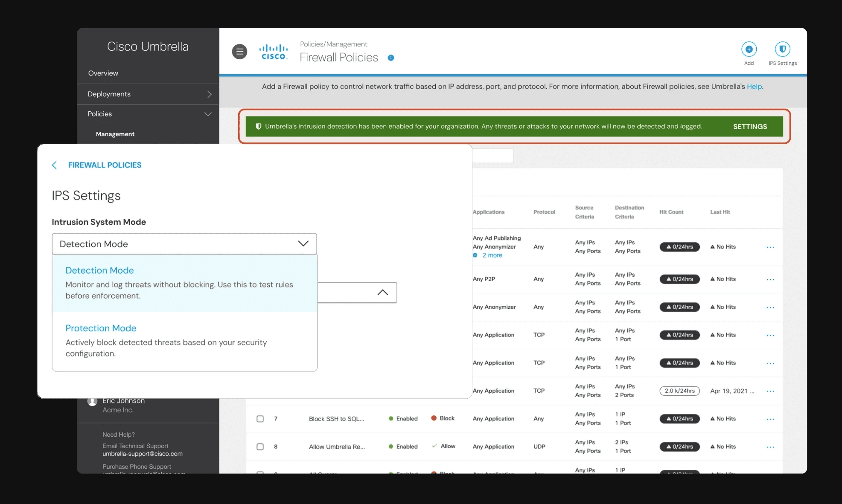This screenshot has width=842, height=504.
Task: Click back arrow beside FIREWALL POLICIES
Action: [55, 165]
